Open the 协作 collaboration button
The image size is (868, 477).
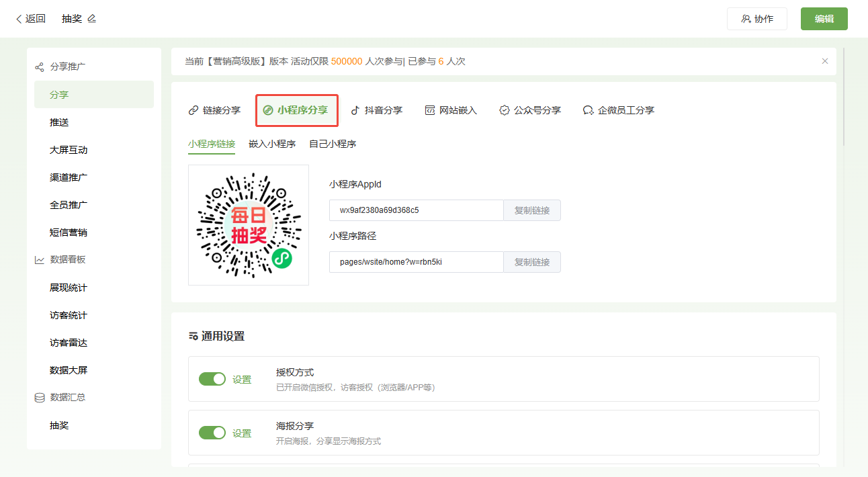point(756,19)
